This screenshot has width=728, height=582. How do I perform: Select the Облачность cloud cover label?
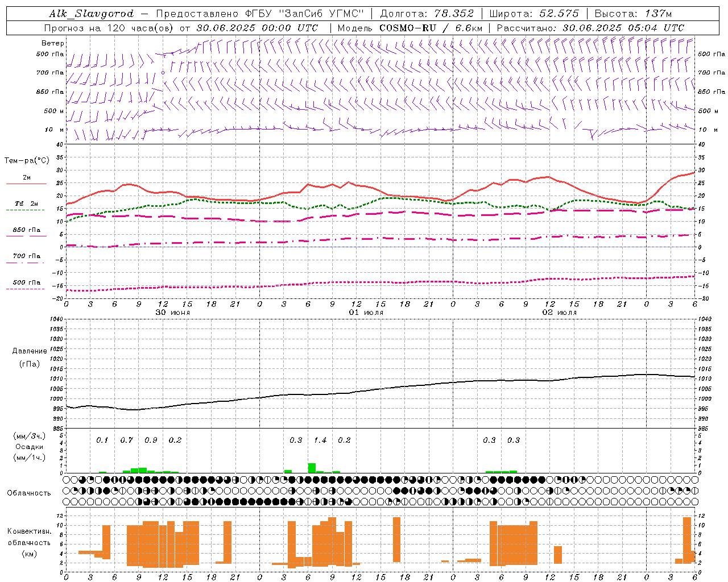tap(29, 493)
